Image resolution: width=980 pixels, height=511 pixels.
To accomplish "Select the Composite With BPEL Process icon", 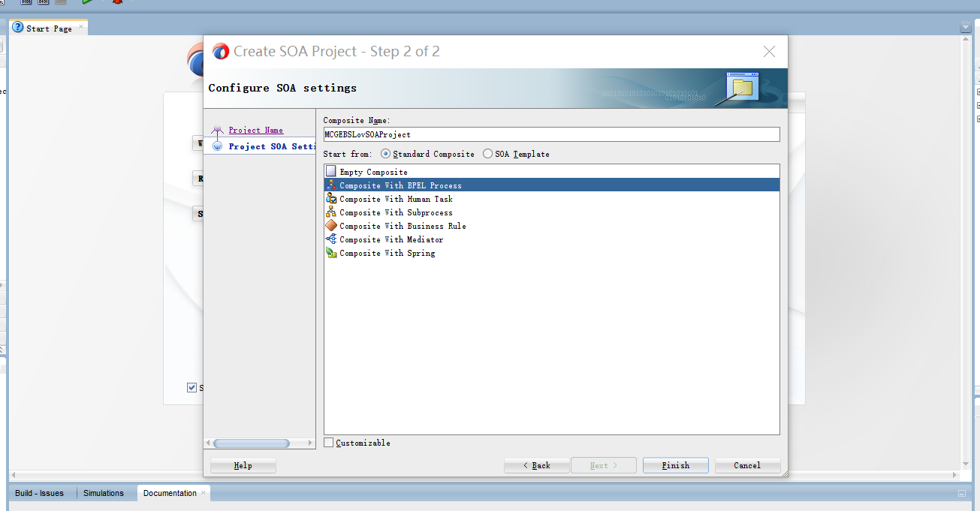I will point(330,185).
